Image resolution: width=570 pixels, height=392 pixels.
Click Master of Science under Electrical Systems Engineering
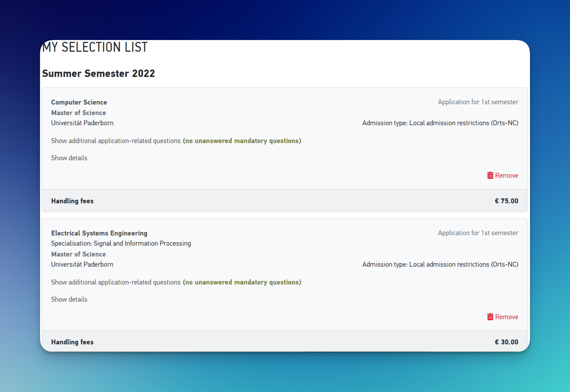(79, 254)
